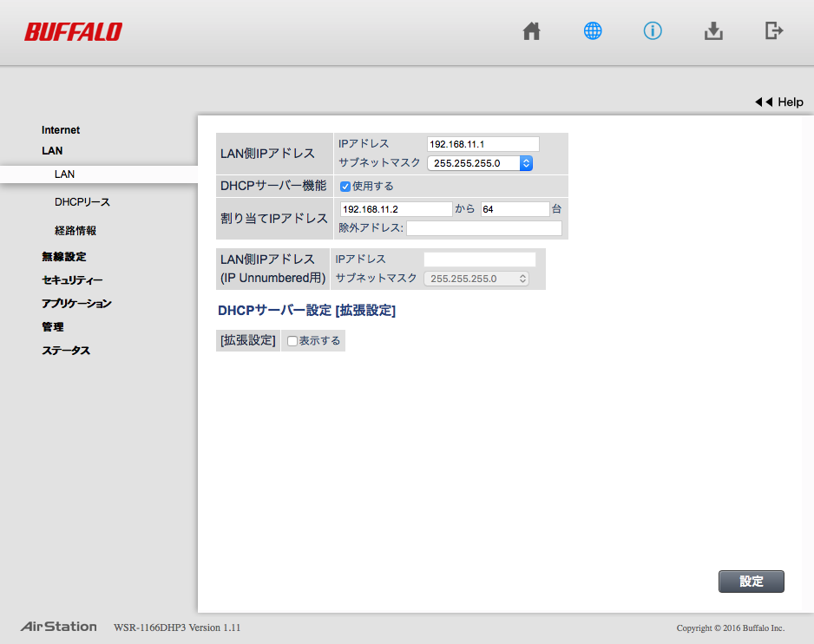
Task: Open the information icon
Action: click(653, 31)
